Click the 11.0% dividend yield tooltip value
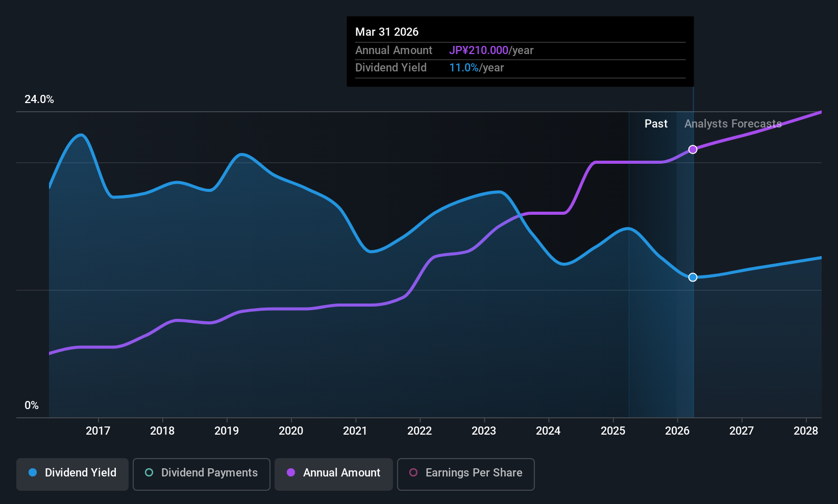838x504 pixels. [464, 68]
